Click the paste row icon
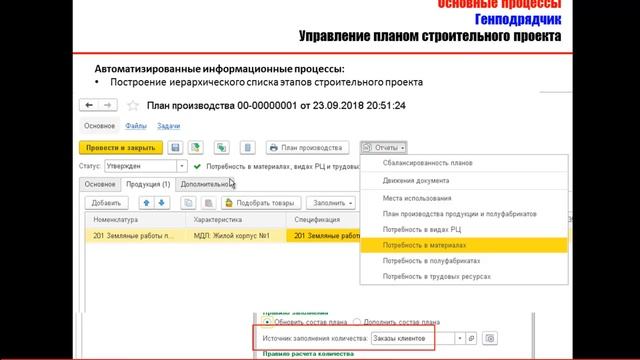640x360 pixels. click(209, 203)
